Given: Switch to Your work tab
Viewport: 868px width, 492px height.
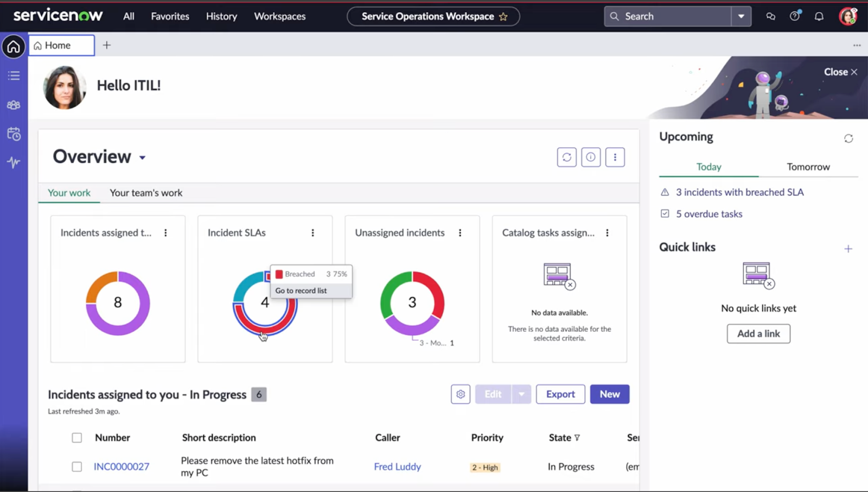Looking at the screenshot, I should coord(69,193).
